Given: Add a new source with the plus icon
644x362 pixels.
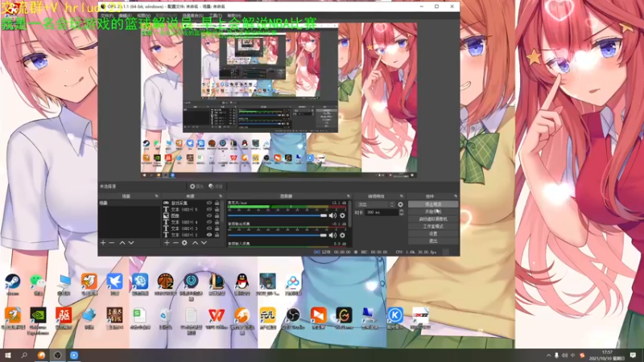Looking at the screenshot, I should click(167, 243).
